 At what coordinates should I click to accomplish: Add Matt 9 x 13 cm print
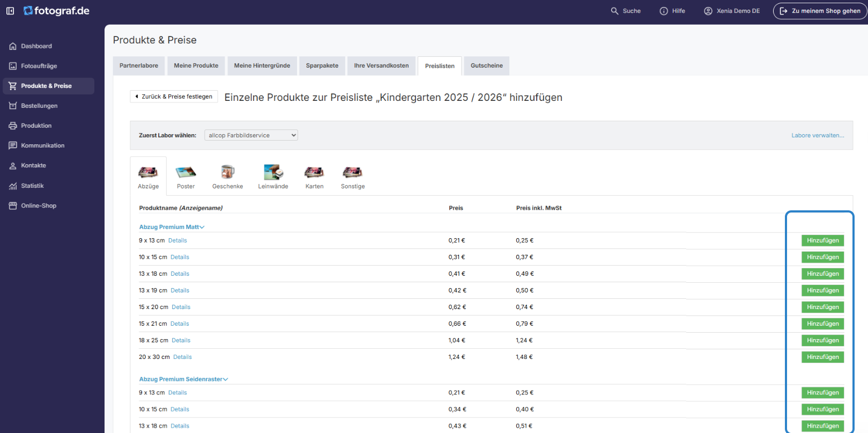823,240
